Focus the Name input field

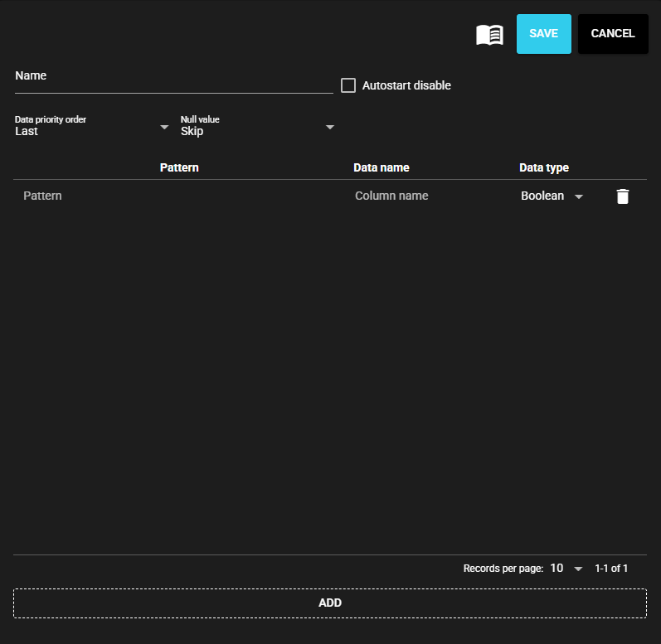pyautogui.click(x=173, y=81)
